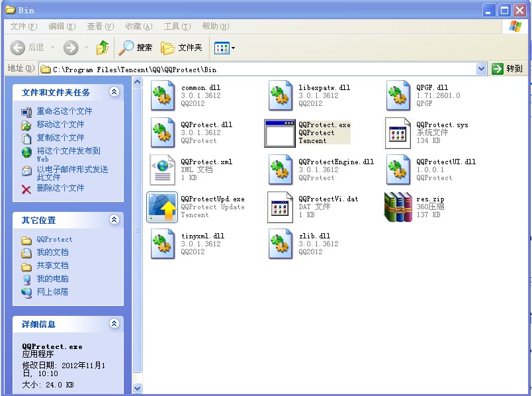Select the tinyxml.dll file icon

click(x=163, y=244)
